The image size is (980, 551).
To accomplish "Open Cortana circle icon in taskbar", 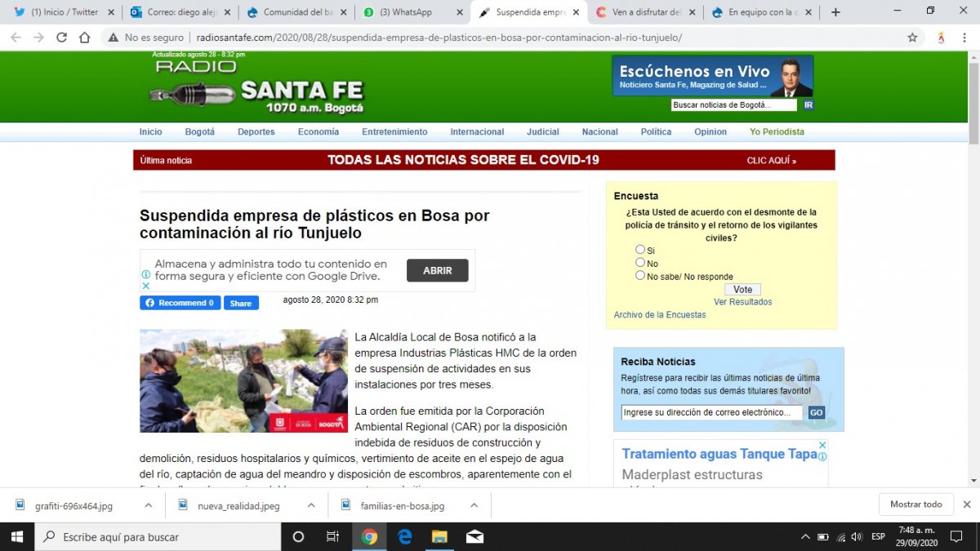I will 298,536.
